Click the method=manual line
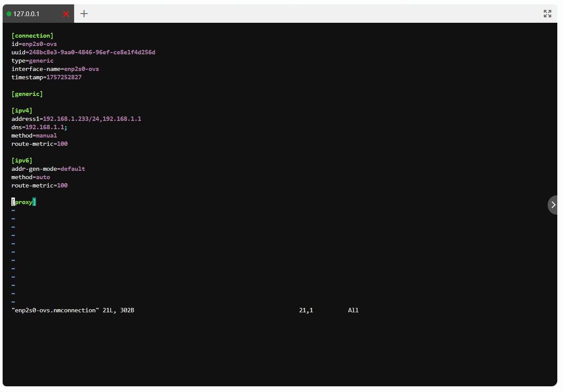 (34, 135)
